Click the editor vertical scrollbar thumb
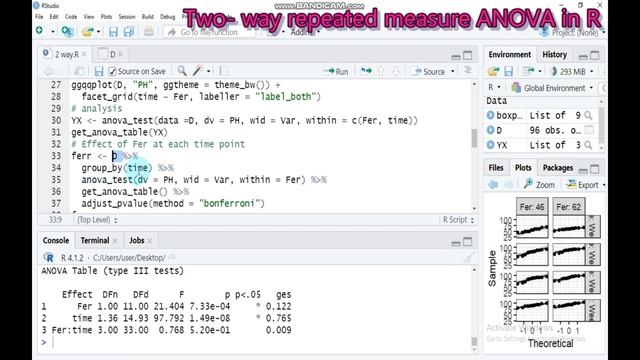Screen dimensions: 640x360 click(474, 138)
